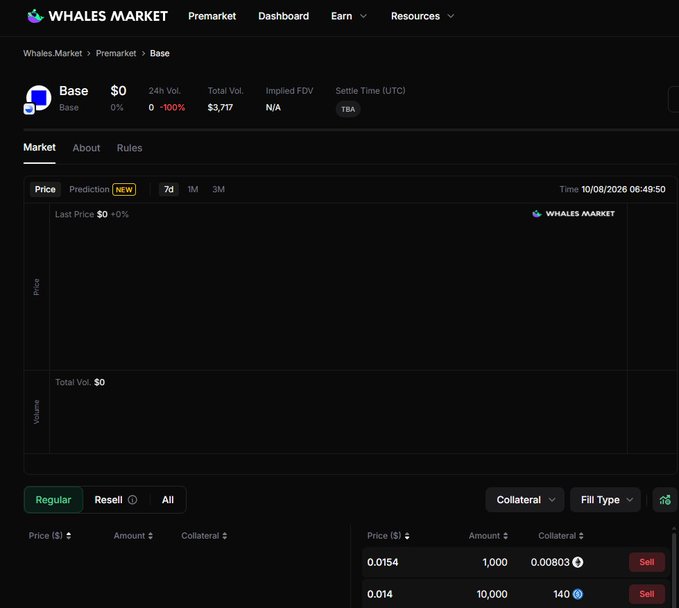Set chart range to 1M
The height and width of the screenshot is (608, 679).
pyautogui.click(x=193, y=189)
